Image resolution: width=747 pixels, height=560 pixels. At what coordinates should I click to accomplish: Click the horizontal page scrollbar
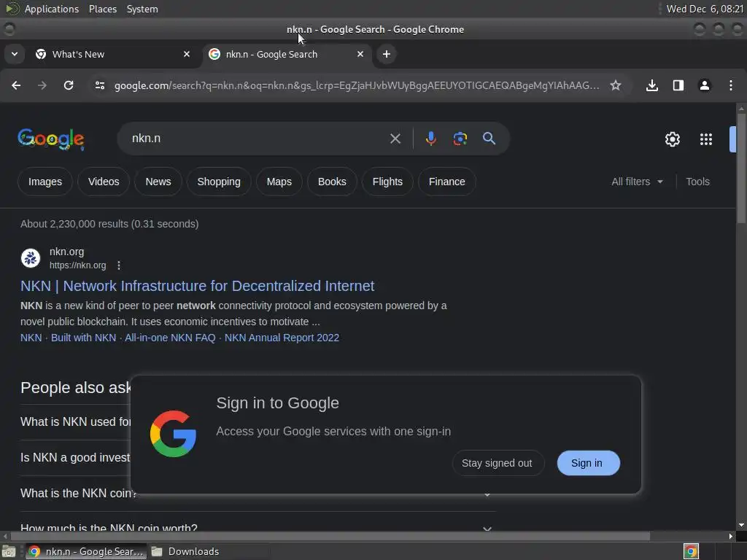(x=330, y=536)
